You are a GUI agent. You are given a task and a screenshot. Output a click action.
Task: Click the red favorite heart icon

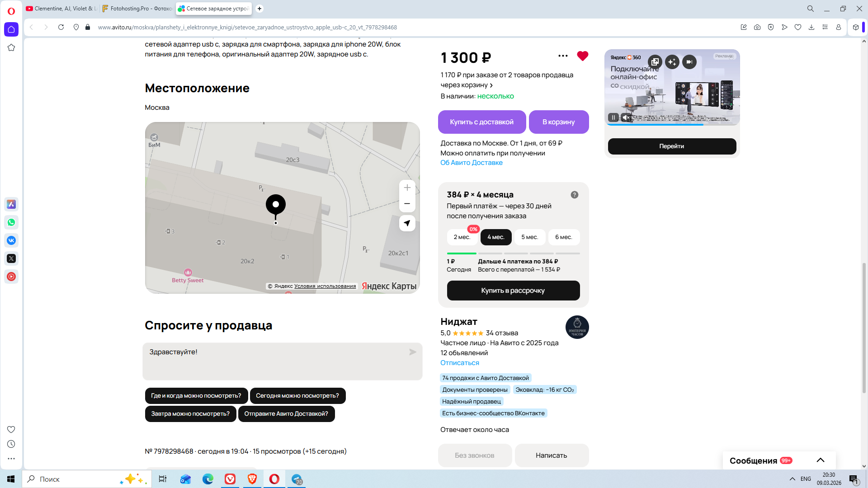point(582,56)
